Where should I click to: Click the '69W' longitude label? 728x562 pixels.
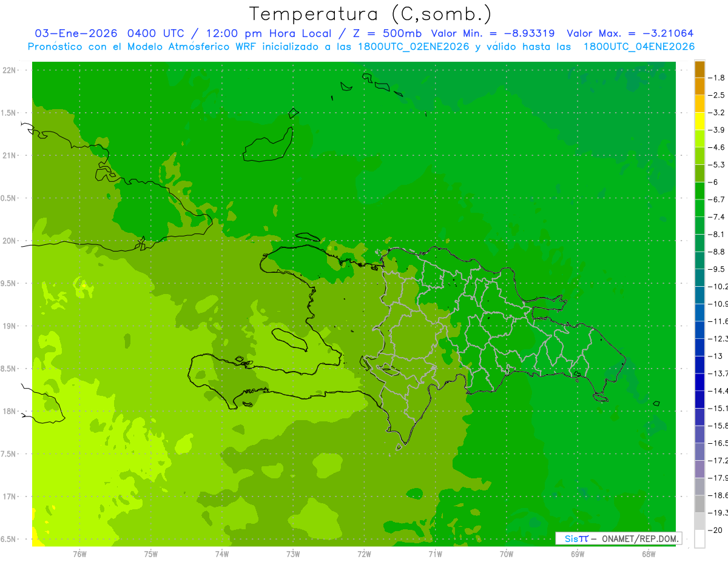click(x=578, y=554)
